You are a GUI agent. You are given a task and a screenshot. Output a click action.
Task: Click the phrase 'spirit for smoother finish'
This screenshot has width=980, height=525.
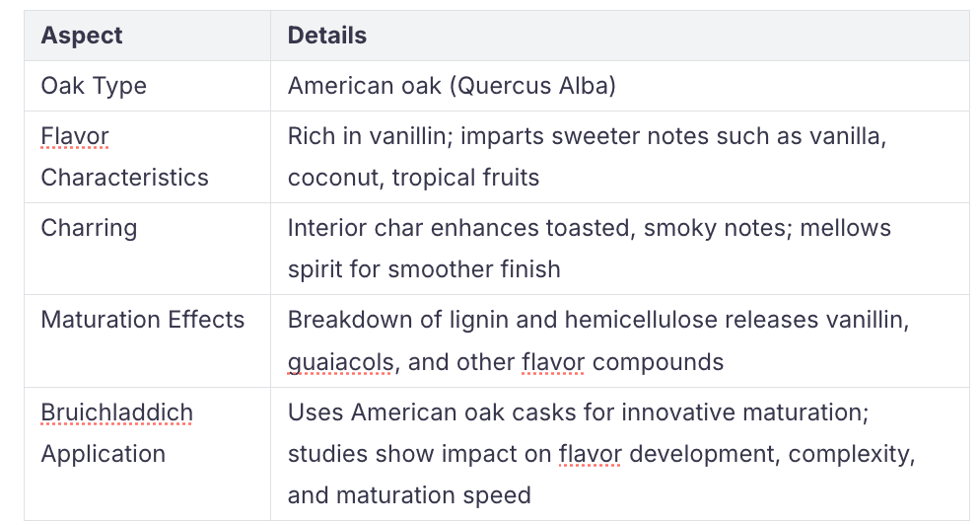pos(424,269)
